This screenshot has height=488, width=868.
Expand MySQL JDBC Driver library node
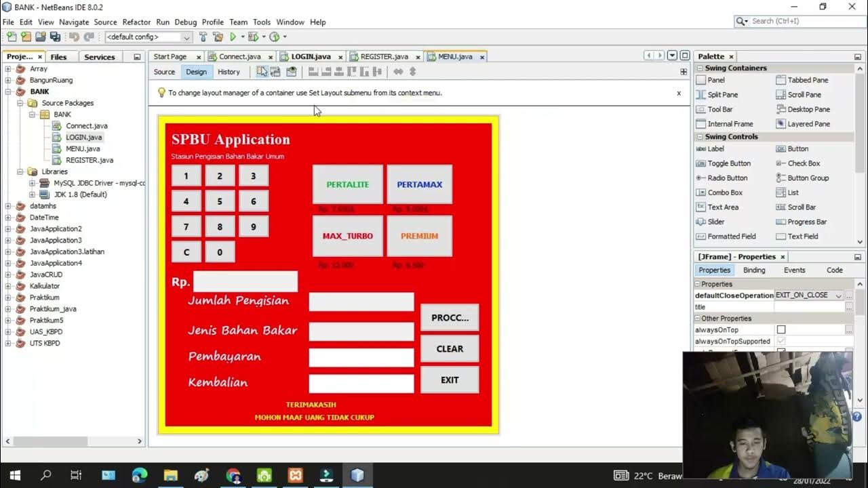(32, 183)
